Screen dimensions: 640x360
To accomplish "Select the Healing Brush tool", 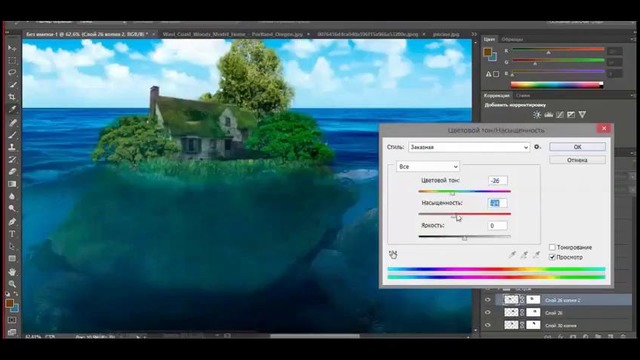I will (12, 122).
